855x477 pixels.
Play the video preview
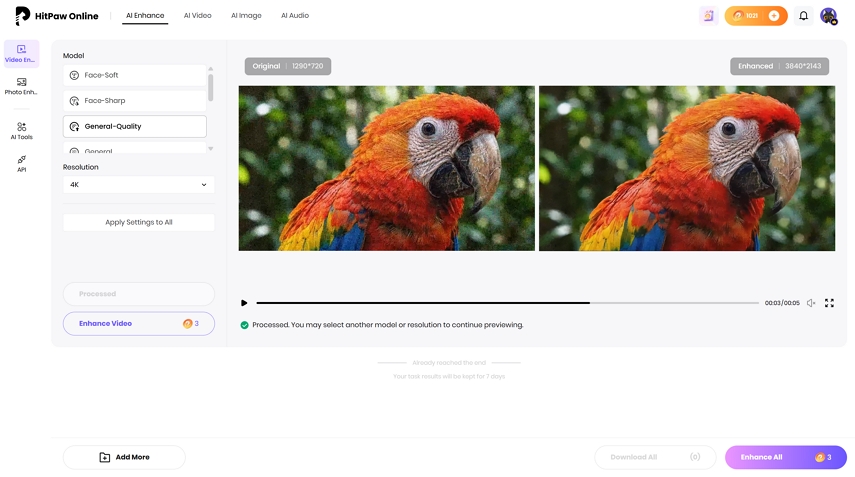tap(244, 303)
